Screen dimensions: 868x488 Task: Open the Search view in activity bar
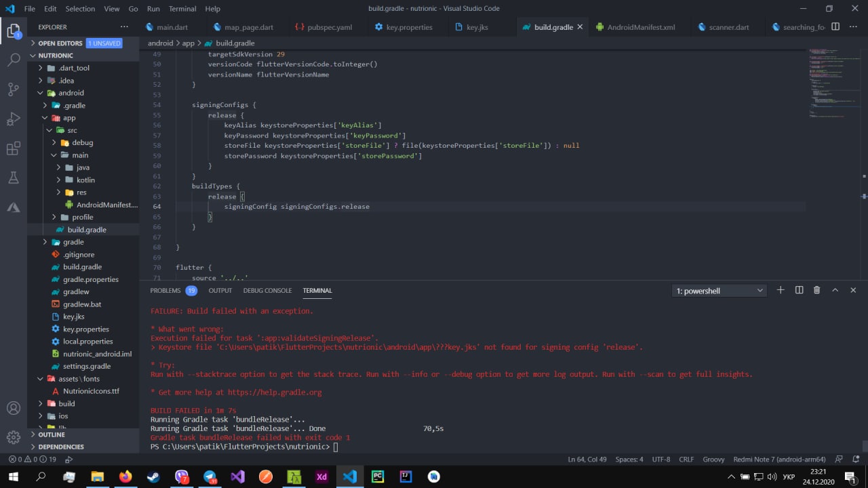pyautogui.click(x=14, y=60)
